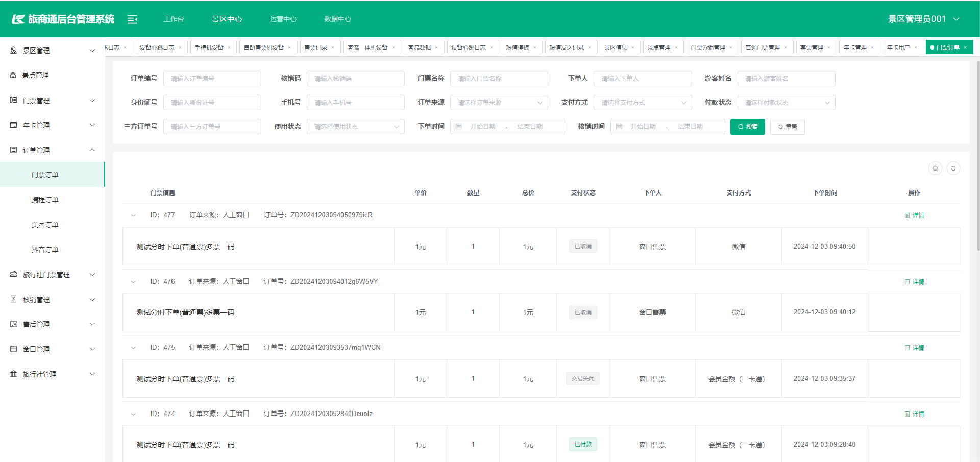Click the green 搜索 button
980x462 pixels.
click(x=748, y=127)
